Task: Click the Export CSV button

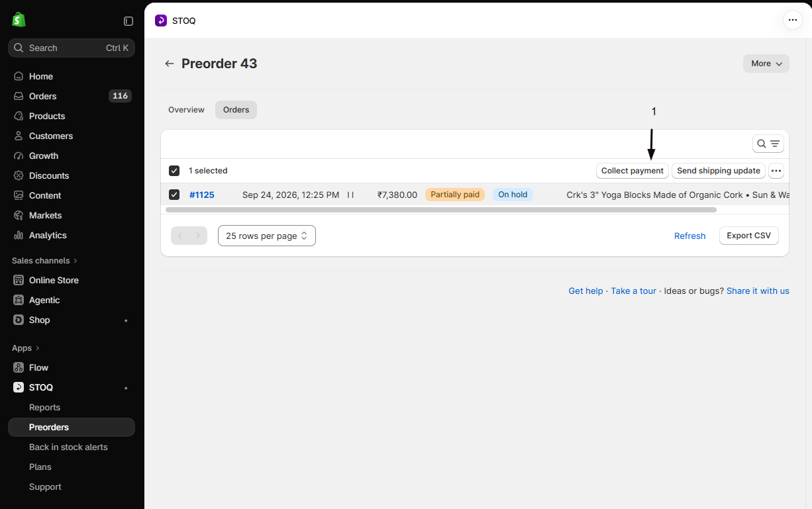Action: (x=749, y=236)
